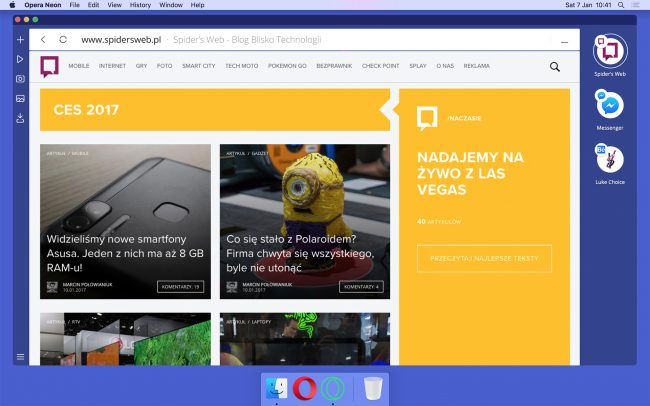650x406 pixels.
Task: Open the Polaroid article headline
Action: click(300, 253)
